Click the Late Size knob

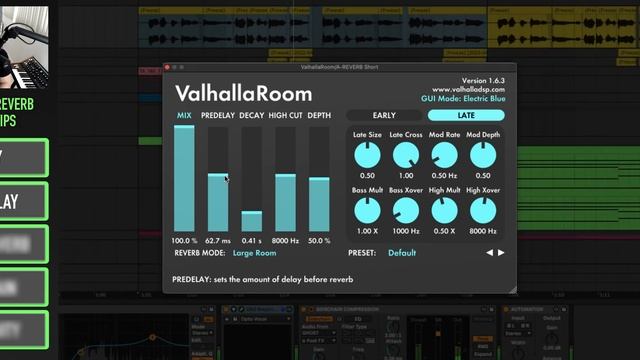pos(367,155)
